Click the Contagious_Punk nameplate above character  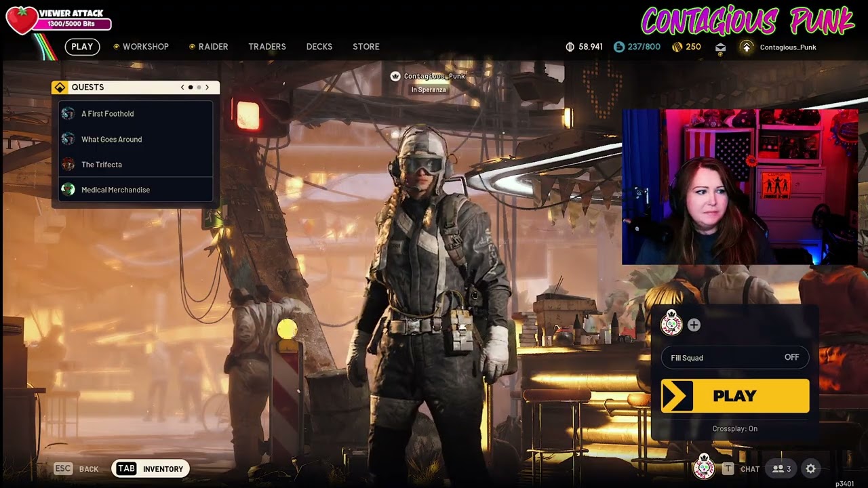[435, 77]
